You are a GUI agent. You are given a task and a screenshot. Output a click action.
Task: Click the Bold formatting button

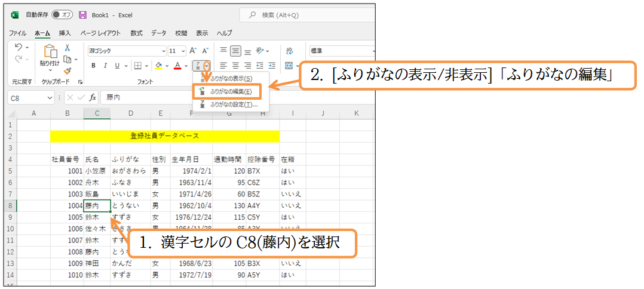(x=93, y=66)
